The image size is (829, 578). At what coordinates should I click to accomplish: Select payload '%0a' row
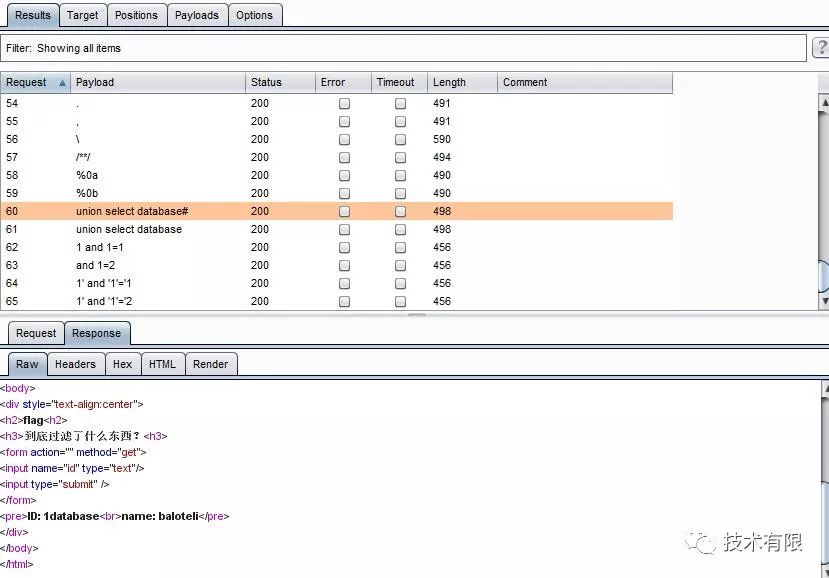point(336,175)
